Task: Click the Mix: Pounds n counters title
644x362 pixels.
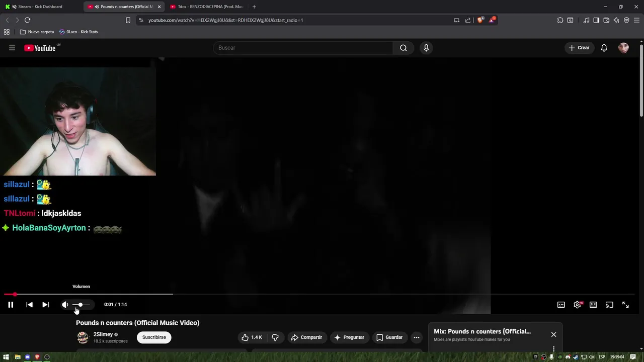Action: coord(482,331)
